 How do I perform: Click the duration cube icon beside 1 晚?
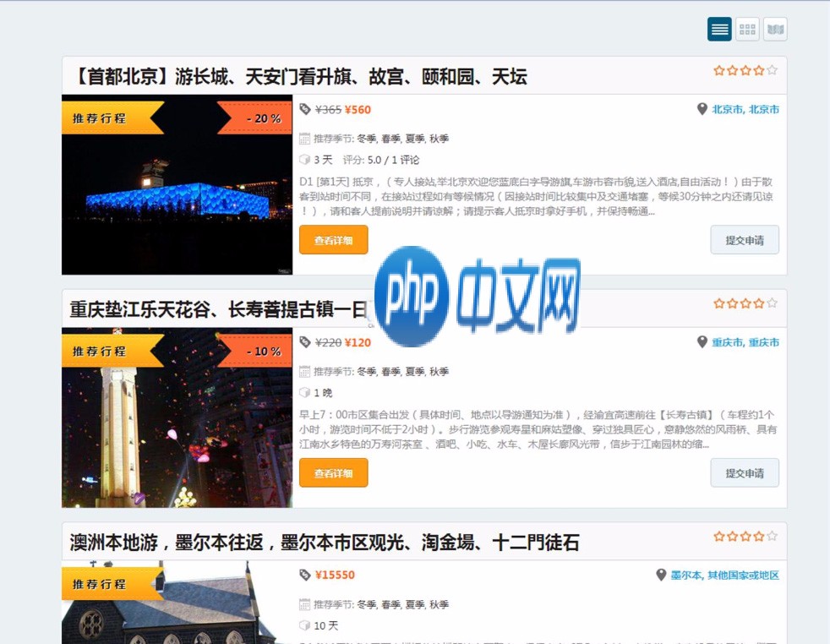click(x=304, y=393)
